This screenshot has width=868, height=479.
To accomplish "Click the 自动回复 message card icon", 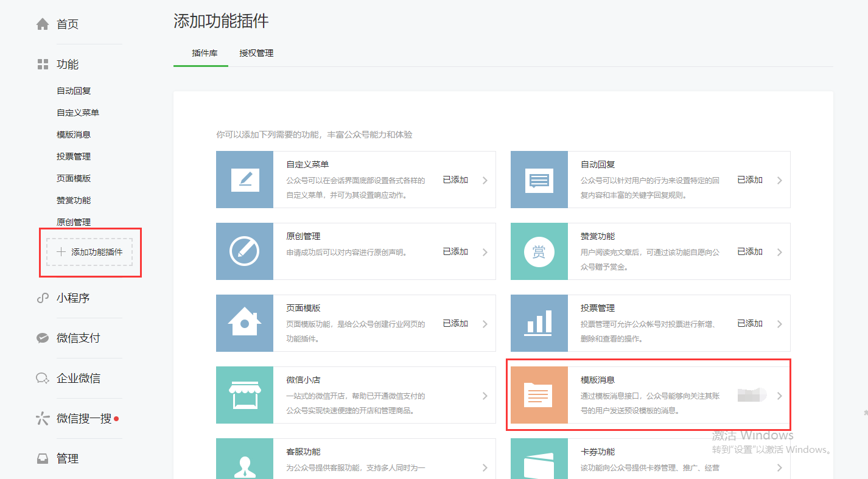I will click(539, 180).
